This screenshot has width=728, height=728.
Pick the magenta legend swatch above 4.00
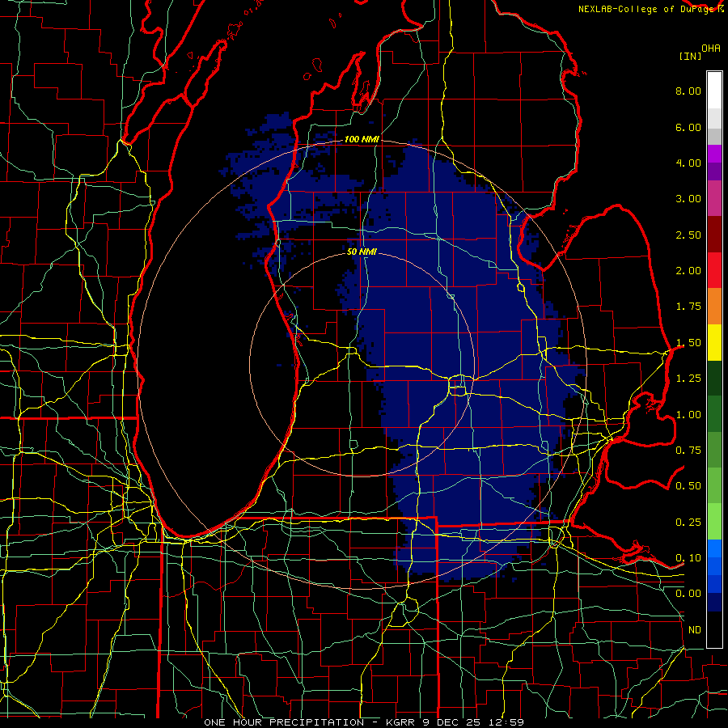[714, 154]
